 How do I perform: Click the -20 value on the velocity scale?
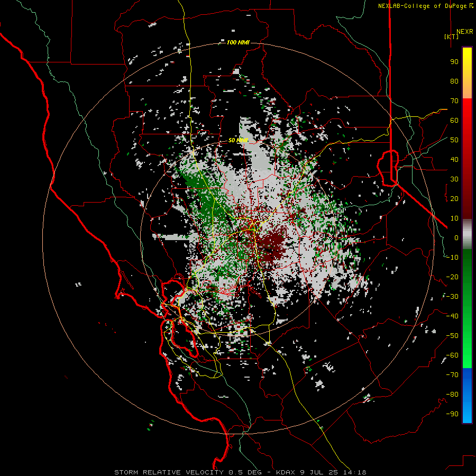(x=452, y=277)
